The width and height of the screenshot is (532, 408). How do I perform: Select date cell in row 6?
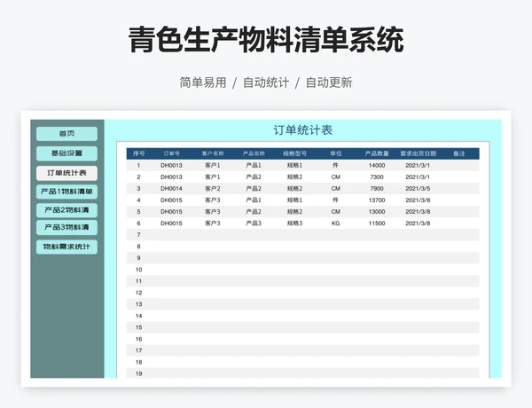418,224
